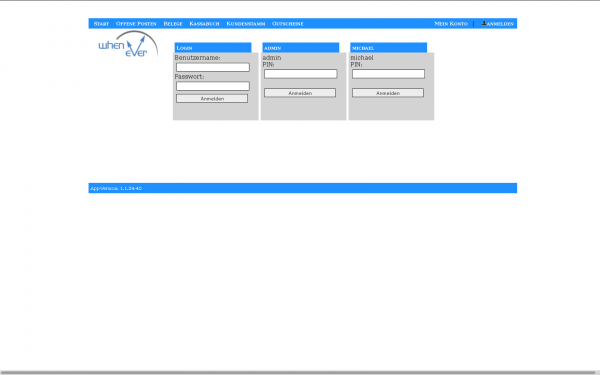The width and height of the screenshot is (600, 375).
Task: Open Mein Konto
Action: pos(451,24)
